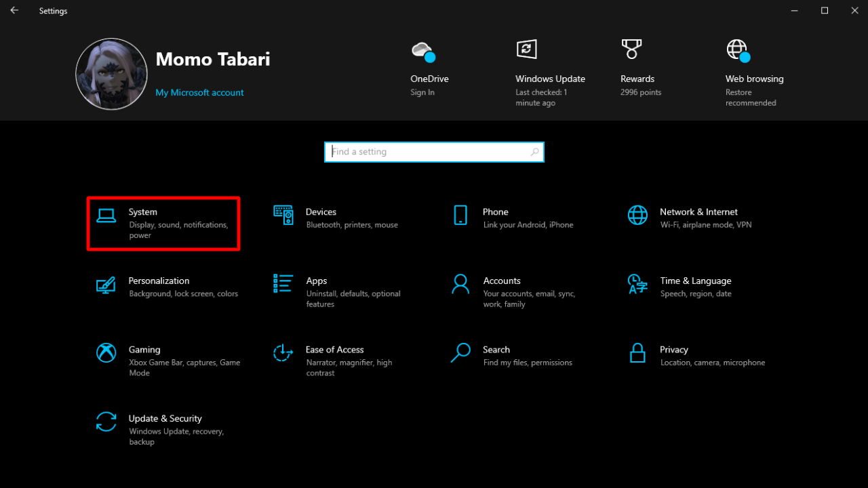The height and width of the screenshot is (488, 868).
Task: Click the OneDrive Sign In text
Action: (x=422, y=93)
